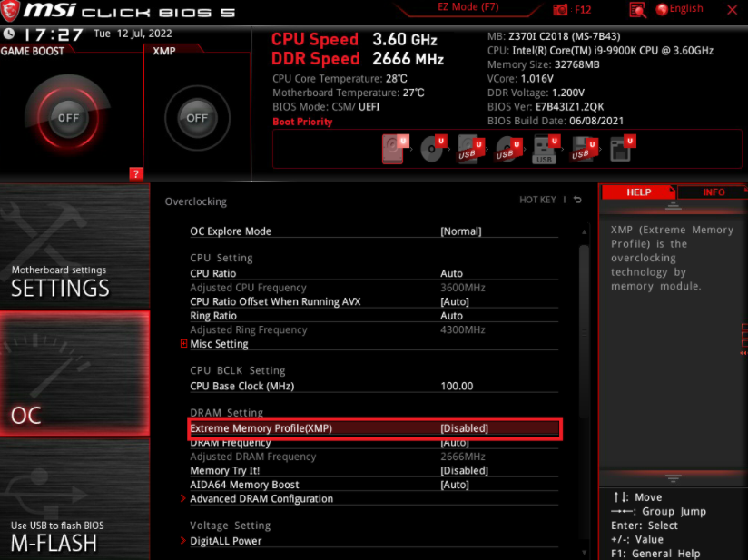
Task: Change Memory Try It! Disabled value
Action: (464, 471)
